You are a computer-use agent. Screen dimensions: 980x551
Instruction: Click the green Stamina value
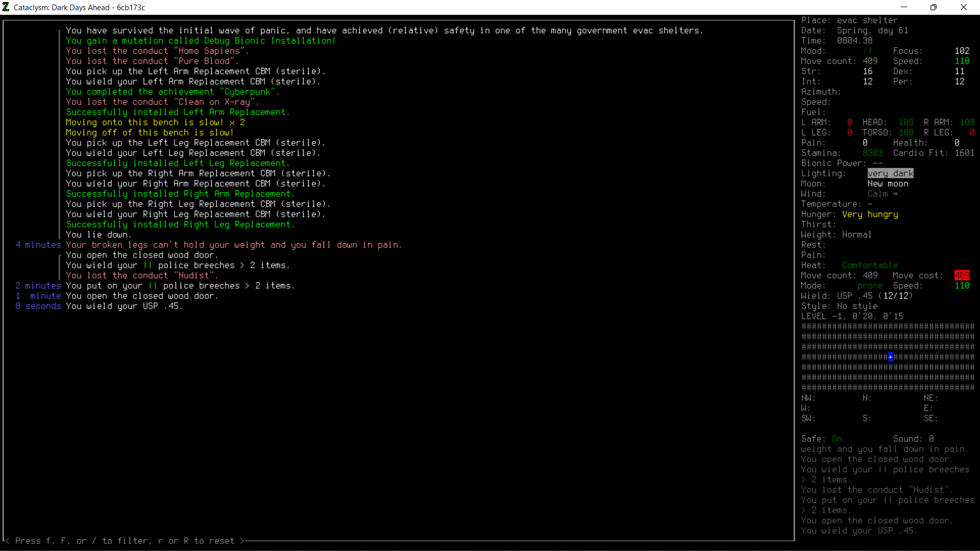872,153
